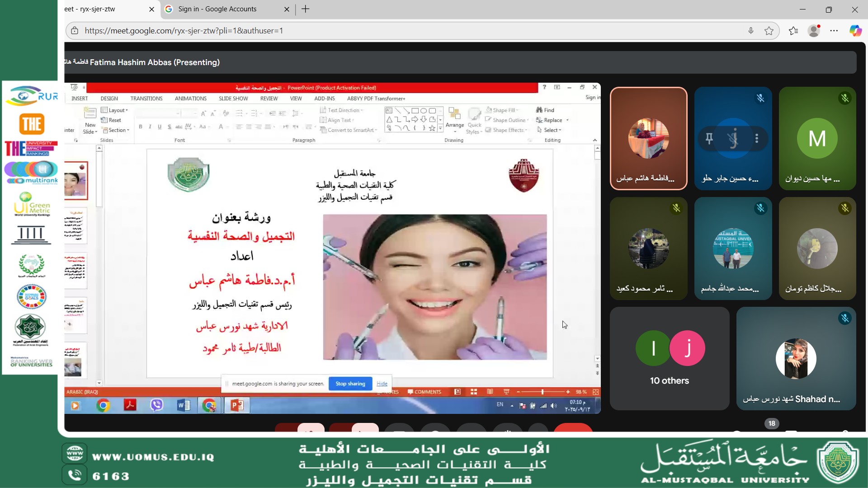Click Ribbon Display Options icon
The image size is (868, 488).
[x=557, y=87]
